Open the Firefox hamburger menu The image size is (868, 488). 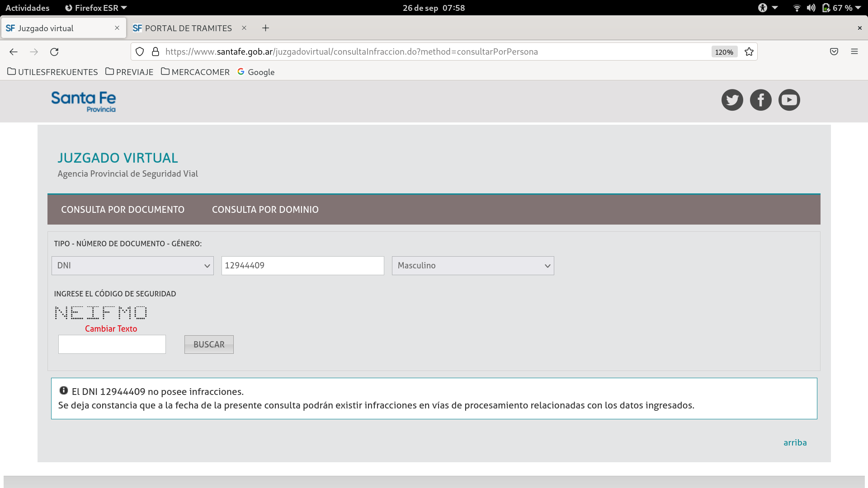pos(854,52)
